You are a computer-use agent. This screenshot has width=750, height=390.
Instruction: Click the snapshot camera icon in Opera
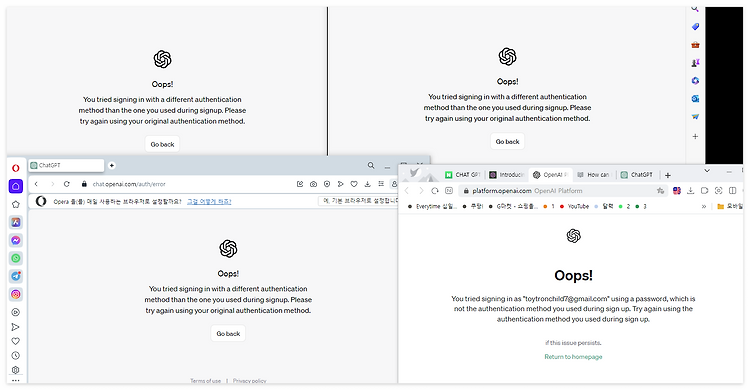(313, 184)
